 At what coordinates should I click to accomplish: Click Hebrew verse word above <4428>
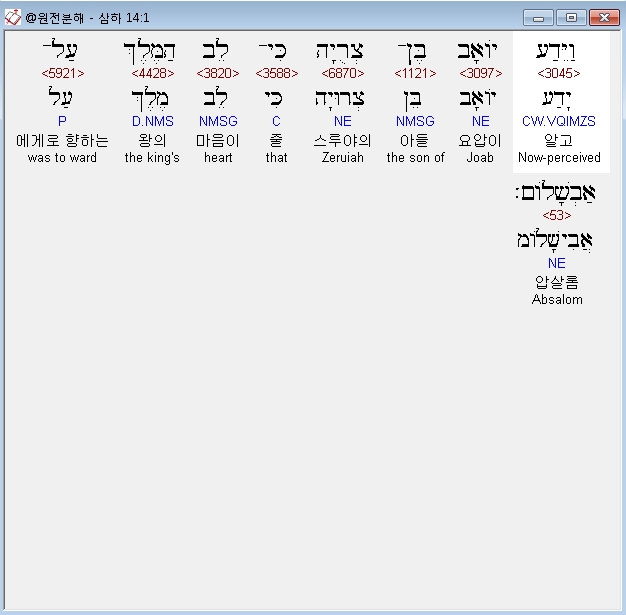[x=149, y=51]
